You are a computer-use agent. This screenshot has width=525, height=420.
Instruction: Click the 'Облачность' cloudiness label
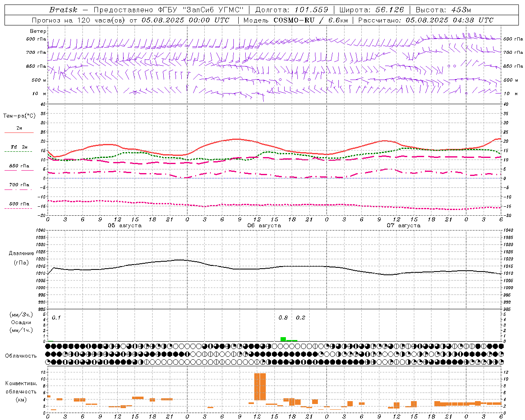(x=21, y=356)
